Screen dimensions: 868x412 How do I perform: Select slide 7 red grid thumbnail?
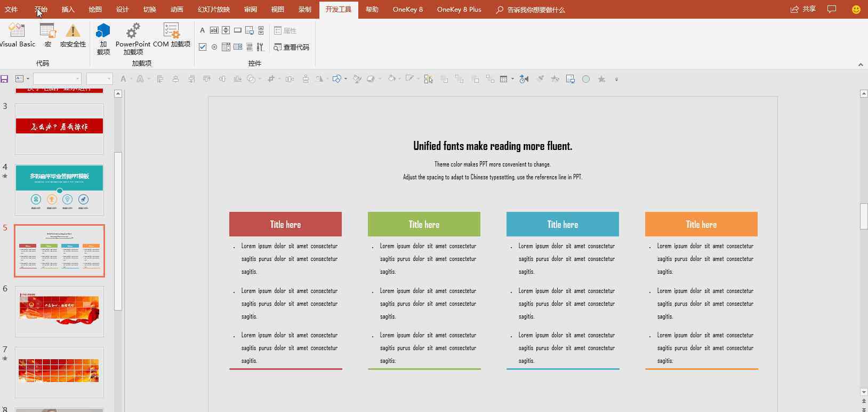tap(59, 373)
